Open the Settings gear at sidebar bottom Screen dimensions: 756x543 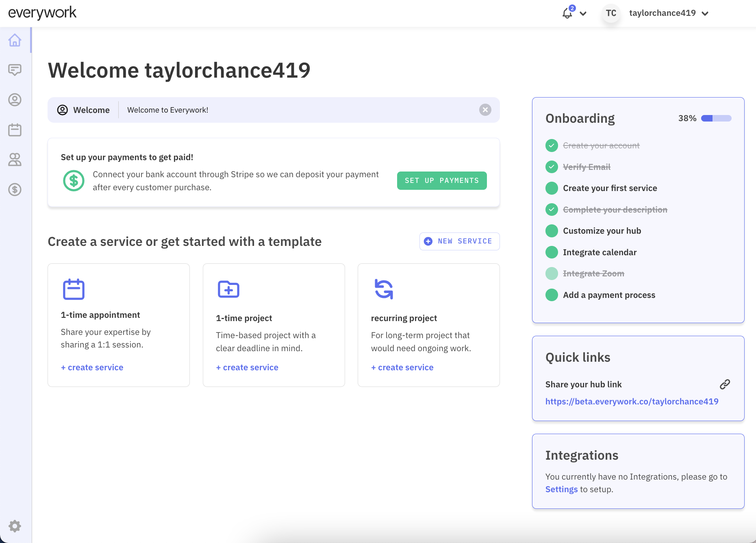tap(15, 526)
